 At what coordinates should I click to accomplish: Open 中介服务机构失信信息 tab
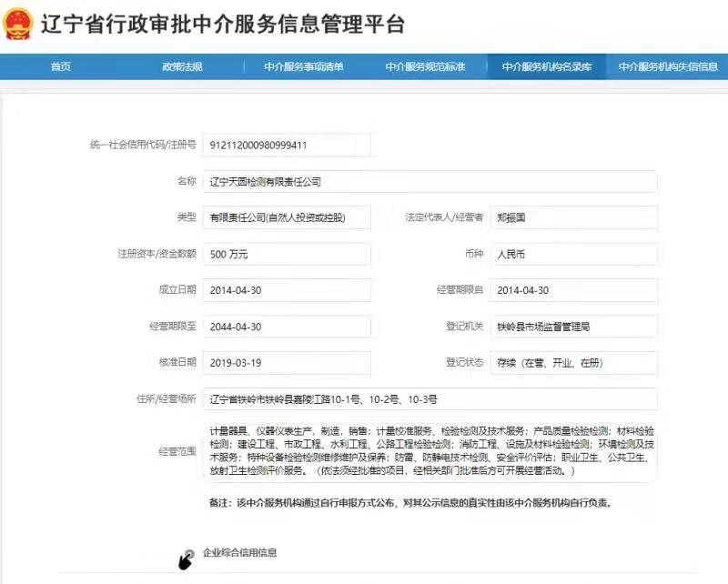(668, 67)
